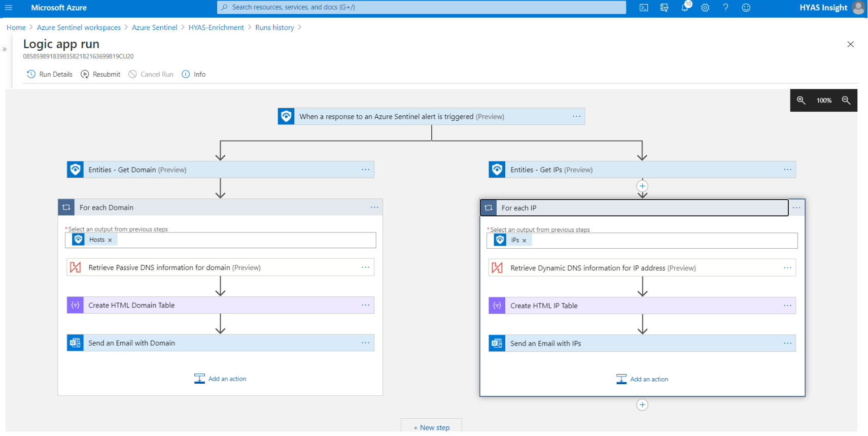
Task: Add an action in For each Domain
Action: pos(220,379)
